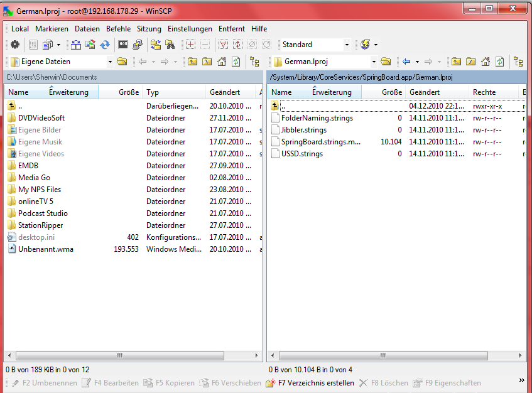Go to local root directory icon
The width and height of the screenshot is (532, 393).
click(x=207, y=62)
